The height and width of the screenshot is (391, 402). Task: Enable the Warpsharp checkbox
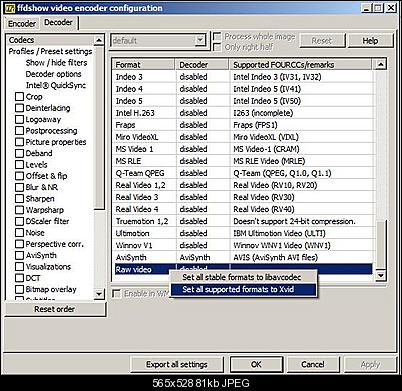point(19,210)
